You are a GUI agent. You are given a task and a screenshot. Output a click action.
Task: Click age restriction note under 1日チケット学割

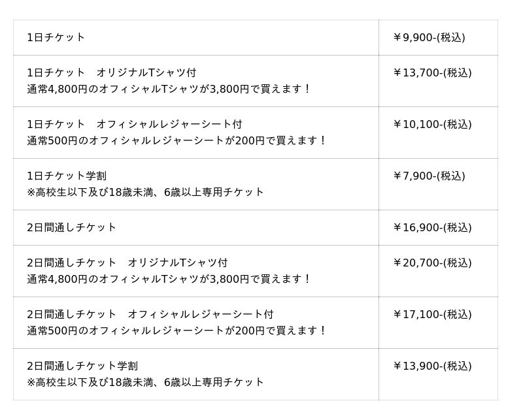(146, 192)
